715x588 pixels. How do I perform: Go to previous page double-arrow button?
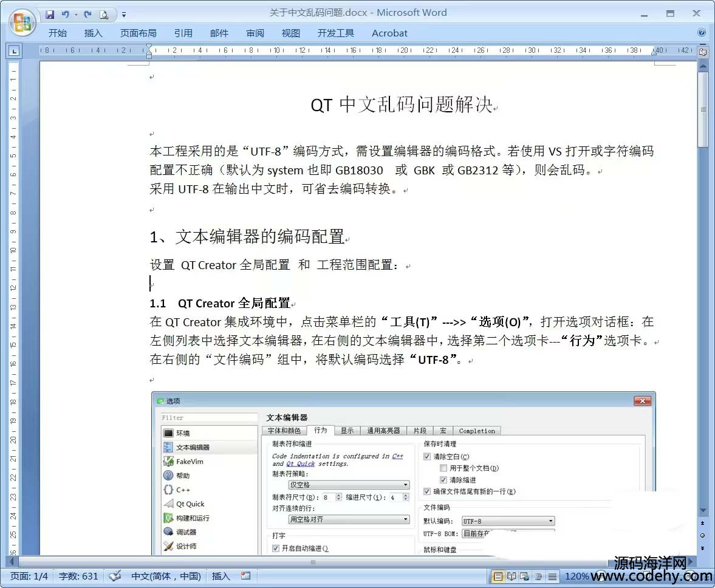point(703,523)
